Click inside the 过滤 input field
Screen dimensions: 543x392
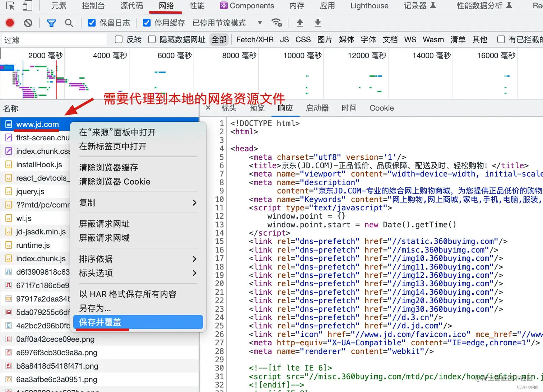pyautogui.click(x=54, y=39)
